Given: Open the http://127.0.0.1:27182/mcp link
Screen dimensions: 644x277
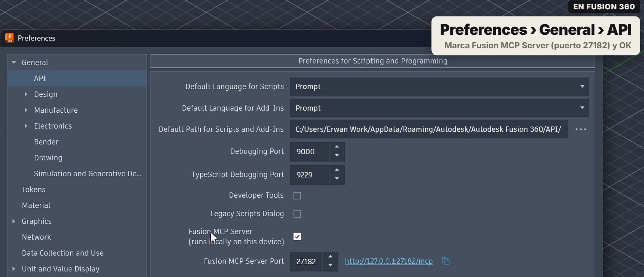Looking at the screenshot, I should pos(389,261).
